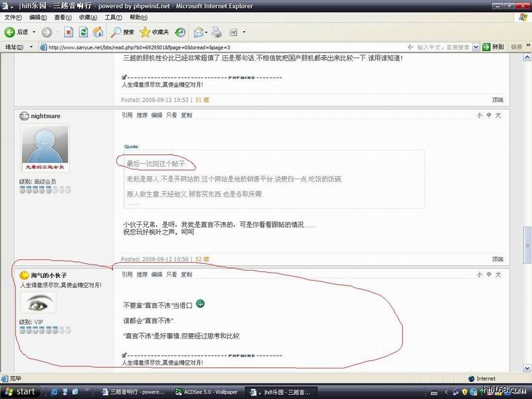Click 引用 link in nightmare's post

click(127, 115)
